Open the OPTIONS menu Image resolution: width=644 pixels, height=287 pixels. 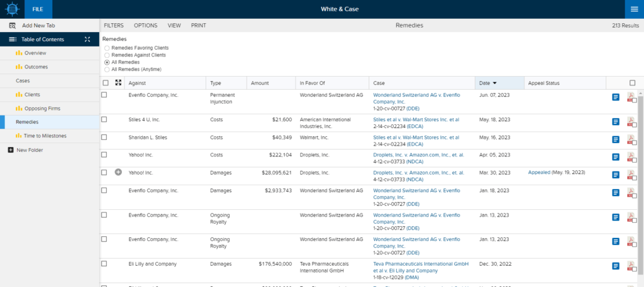(145, 25)
